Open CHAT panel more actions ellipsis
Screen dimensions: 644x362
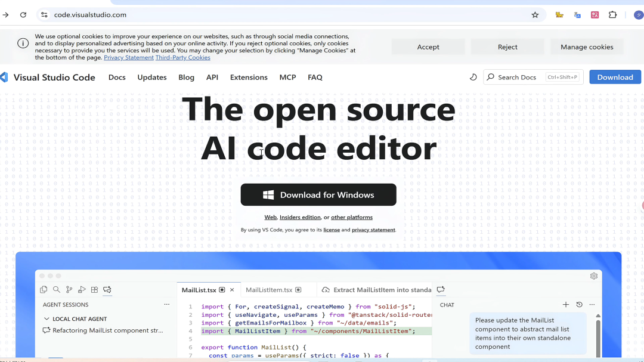[592, 305]
